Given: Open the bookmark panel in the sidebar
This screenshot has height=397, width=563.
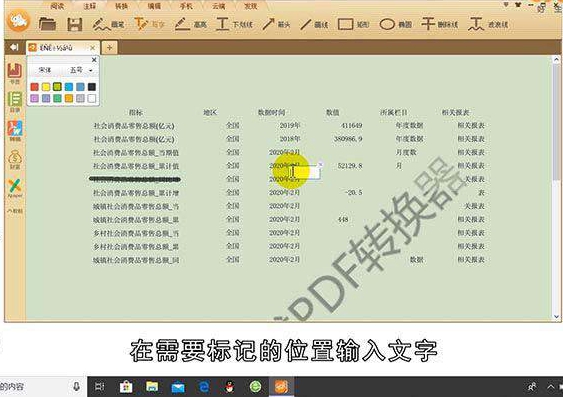Looking at the screenshot, I should tap(15, 73).
